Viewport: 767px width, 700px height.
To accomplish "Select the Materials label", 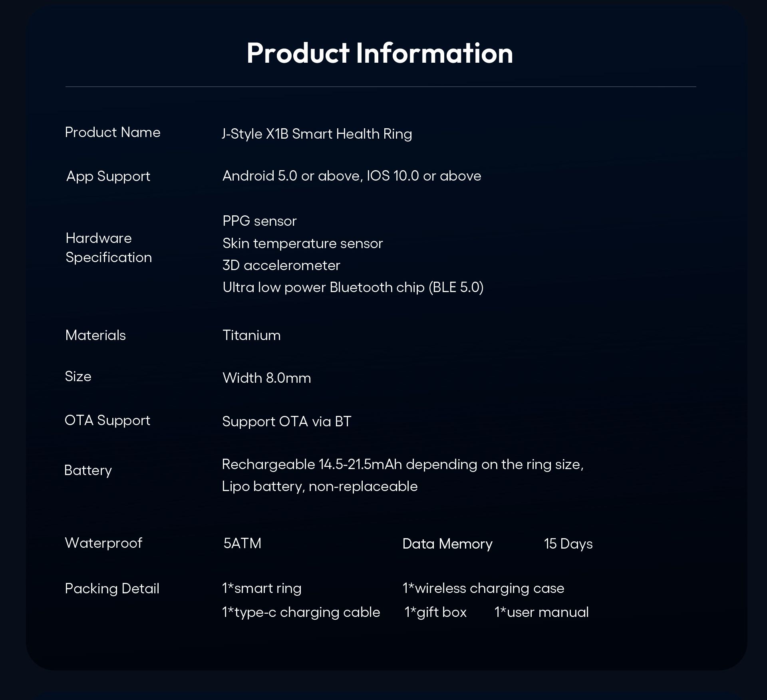I will (95, 335).
